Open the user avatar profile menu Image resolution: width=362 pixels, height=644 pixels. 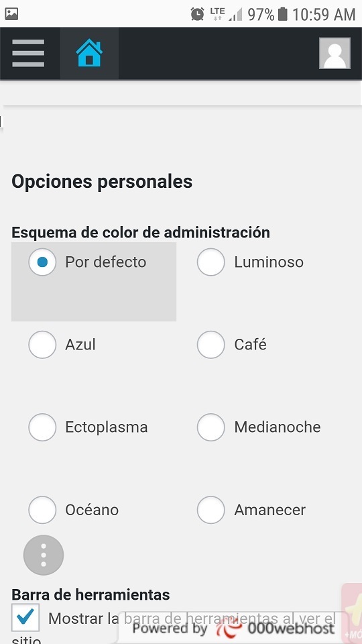tap(335, 53)
